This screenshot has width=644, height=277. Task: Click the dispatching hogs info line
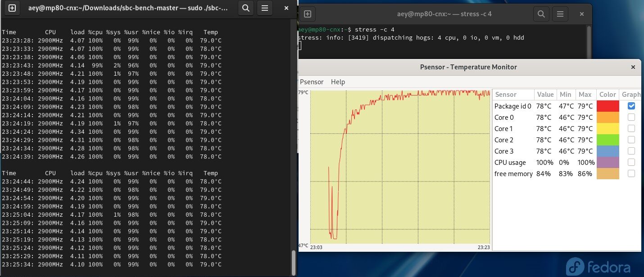[411, 37]
